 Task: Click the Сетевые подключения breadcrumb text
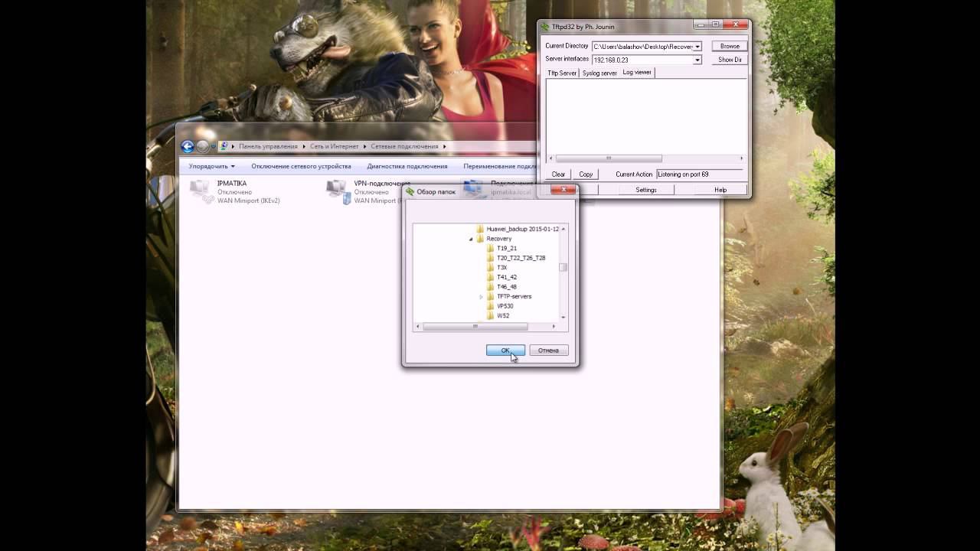[404, 146]
